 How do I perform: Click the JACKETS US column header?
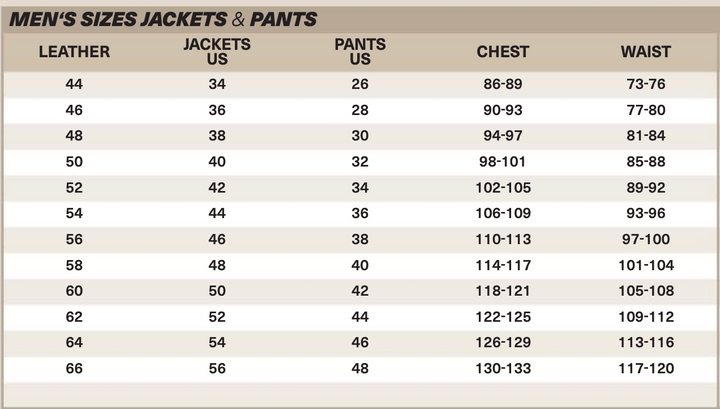tap(217, 52)
